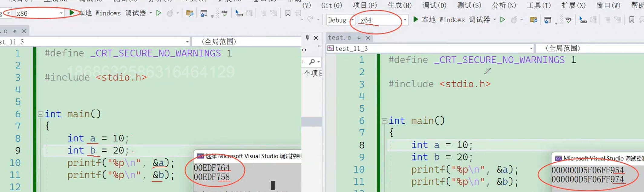Open the 扩展(X) menu in right window
Screen dimensions: 644x192
574,5
